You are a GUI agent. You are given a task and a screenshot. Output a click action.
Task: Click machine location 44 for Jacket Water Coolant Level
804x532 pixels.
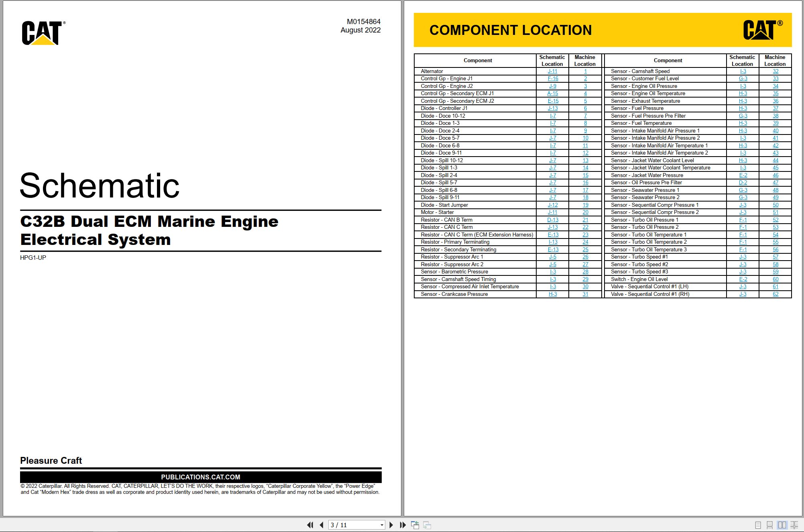pos(776,161)
